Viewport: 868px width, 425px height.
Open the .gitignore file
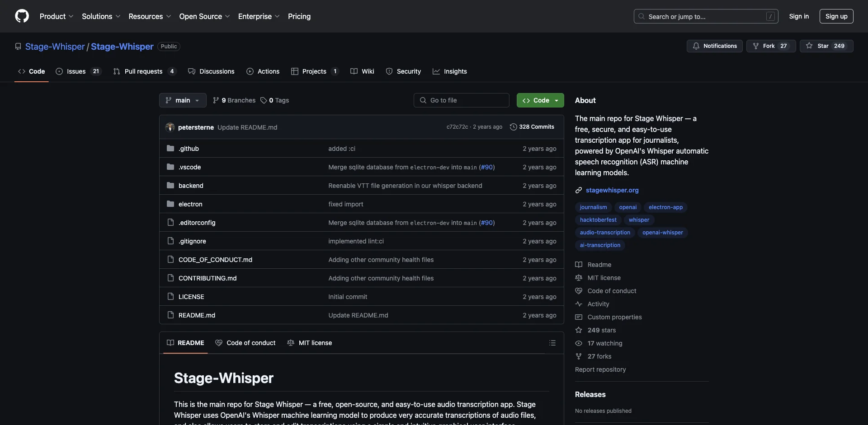(192, 241)
